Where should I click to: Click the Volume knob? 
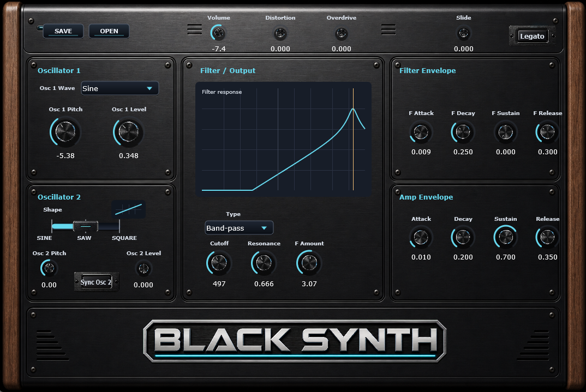tap(219, 33)
